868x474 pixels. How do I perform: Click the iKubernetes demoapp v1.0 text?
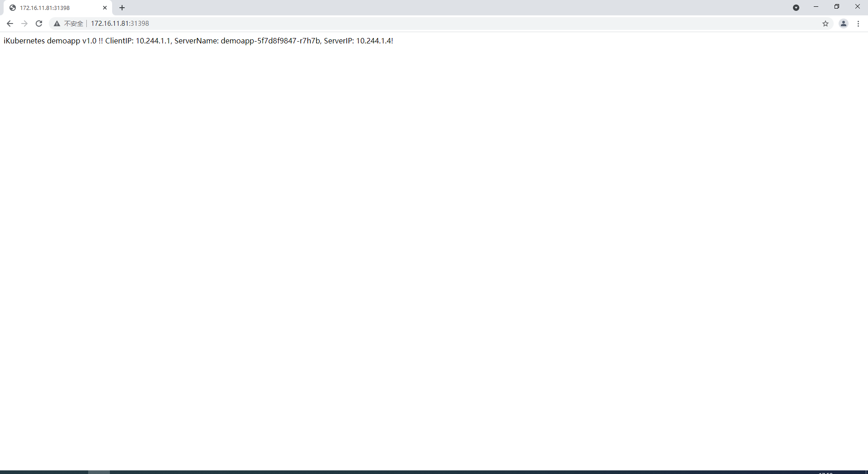(50, 41)
